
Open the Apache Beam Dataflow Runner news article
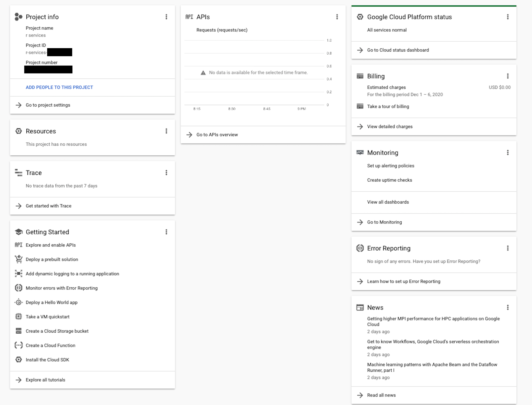click(x=432, y=367)
